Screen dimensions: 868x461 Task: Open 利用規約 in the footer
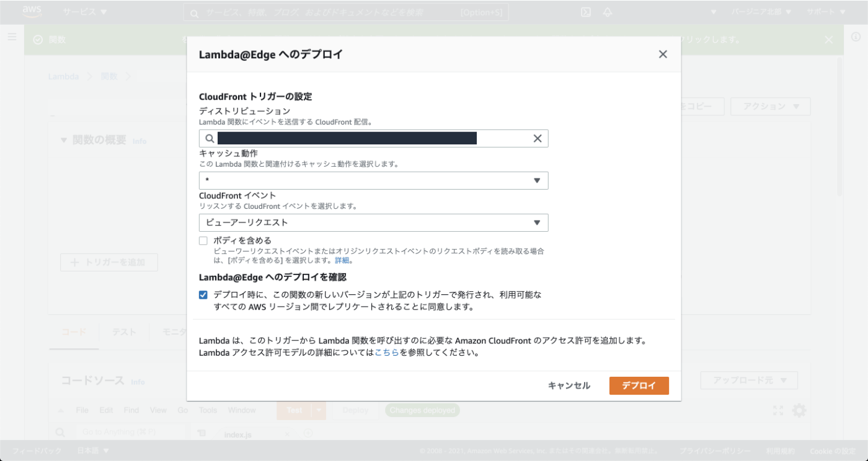(x=781, y=451)
